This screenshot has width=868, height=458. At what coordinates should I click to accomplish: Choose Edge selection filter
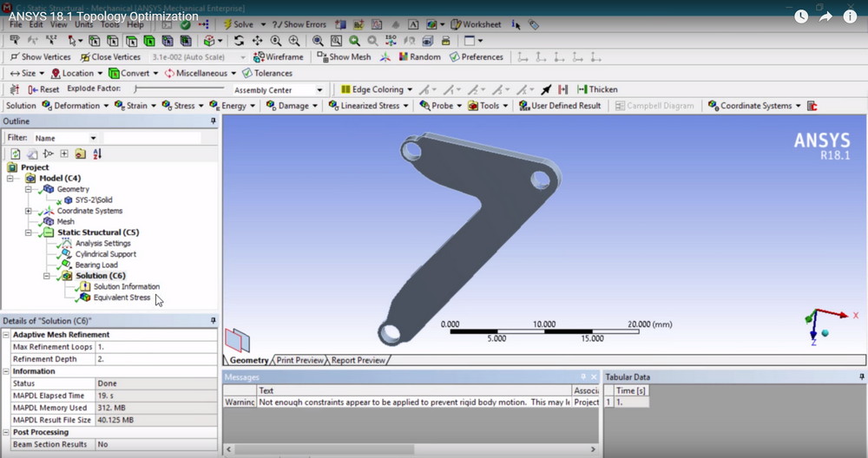point(113,41)
